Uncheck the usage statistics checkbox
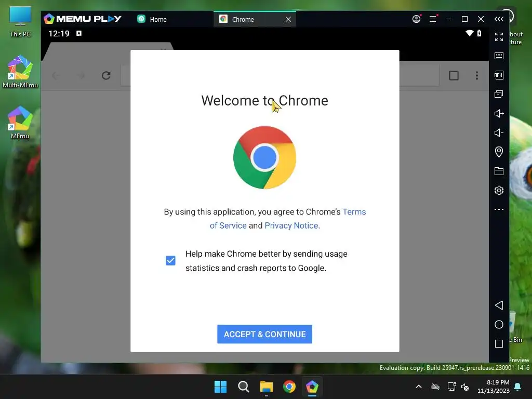The width and height of the screenshot is (532, 399). (170, 261)
